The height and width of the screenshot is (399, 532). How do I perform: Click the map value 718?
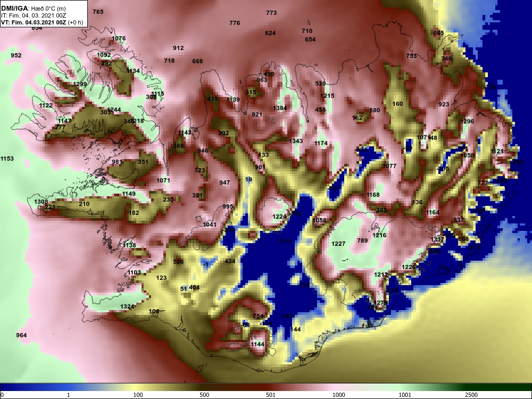[169, 61]
